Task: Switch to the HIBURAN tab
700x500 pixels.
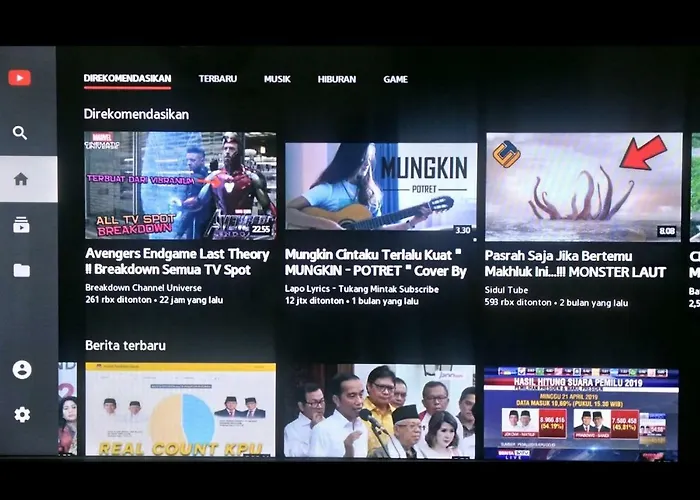Action: point(337,79)
